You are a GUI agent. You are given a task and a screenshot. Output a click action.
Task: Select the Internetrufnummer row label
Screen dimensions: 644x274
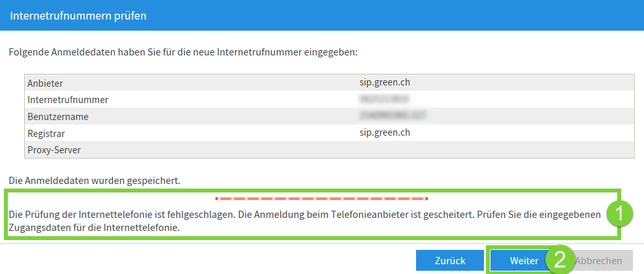[x=68, y=100]
